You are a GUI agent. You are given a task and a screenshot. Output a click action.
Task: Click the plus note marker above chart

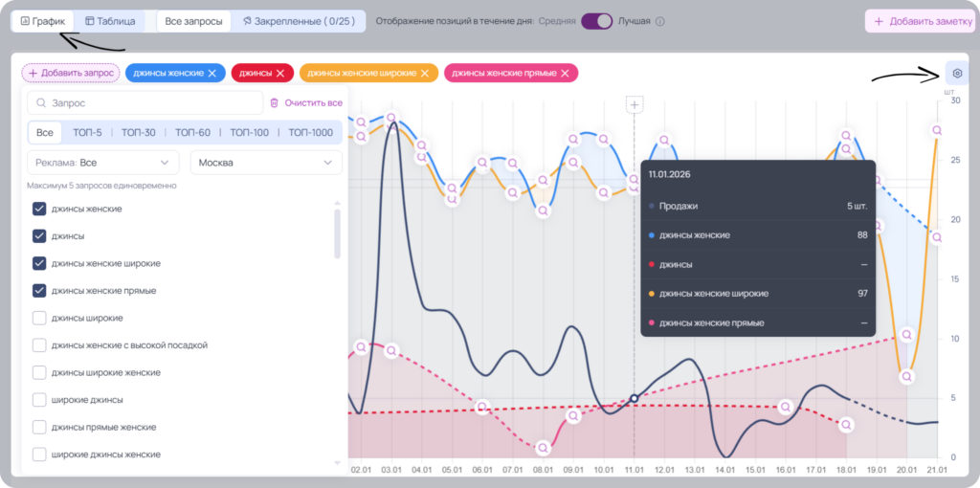pos(635,105)
